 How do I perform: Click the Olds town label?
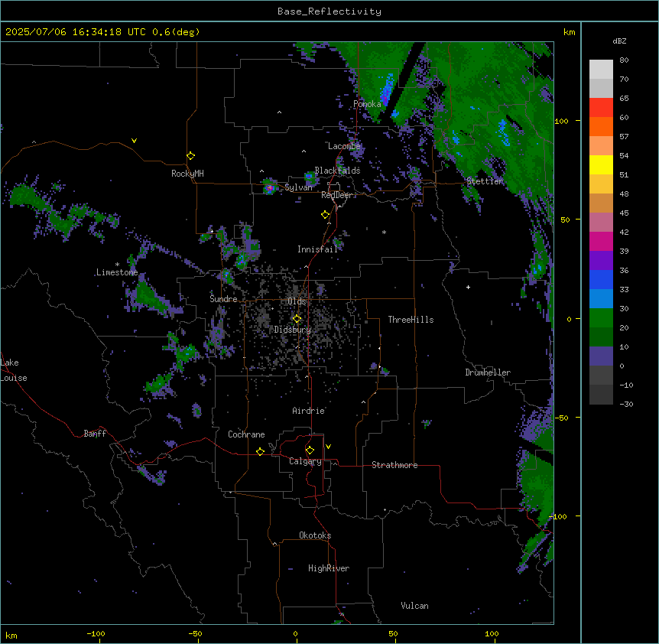coord(297,301)
